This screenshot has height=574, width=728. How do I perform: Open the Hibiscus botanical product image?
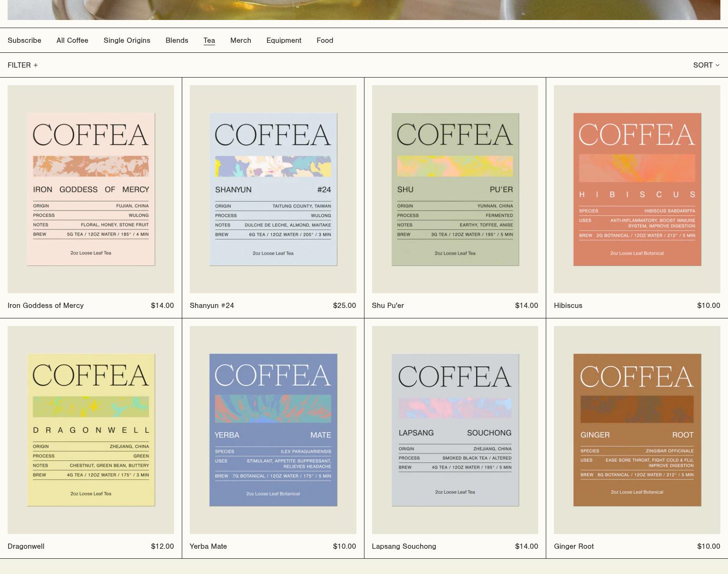click(637, 189)
